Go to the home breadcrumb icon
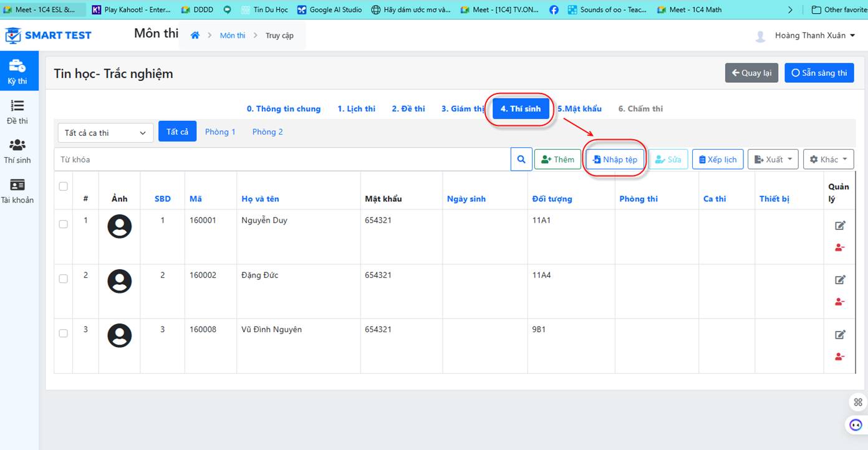 tap(195, 36)
